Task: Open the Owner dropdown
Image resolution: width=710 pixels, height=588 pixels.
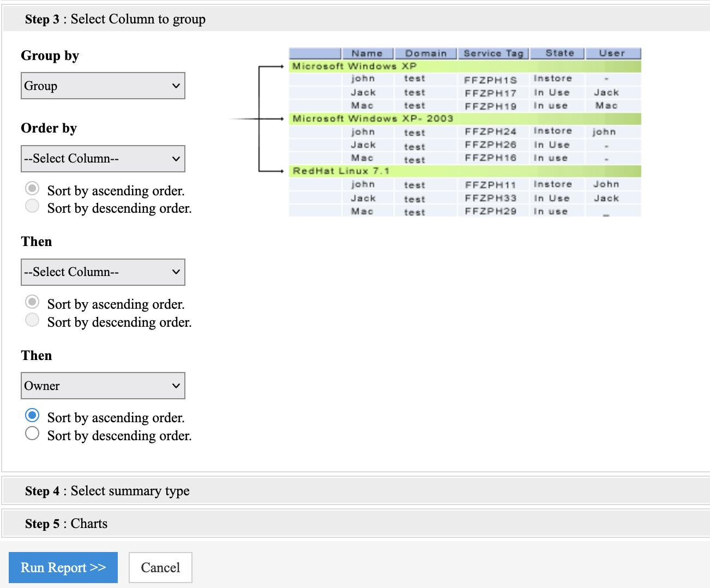Action: (103, 386)
